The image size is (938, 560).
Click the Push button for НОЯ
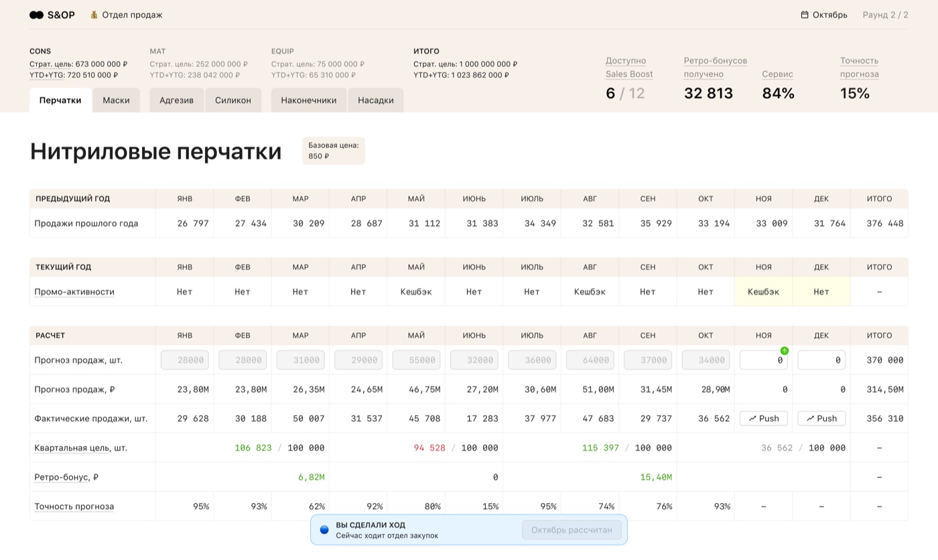coord(763,418)
